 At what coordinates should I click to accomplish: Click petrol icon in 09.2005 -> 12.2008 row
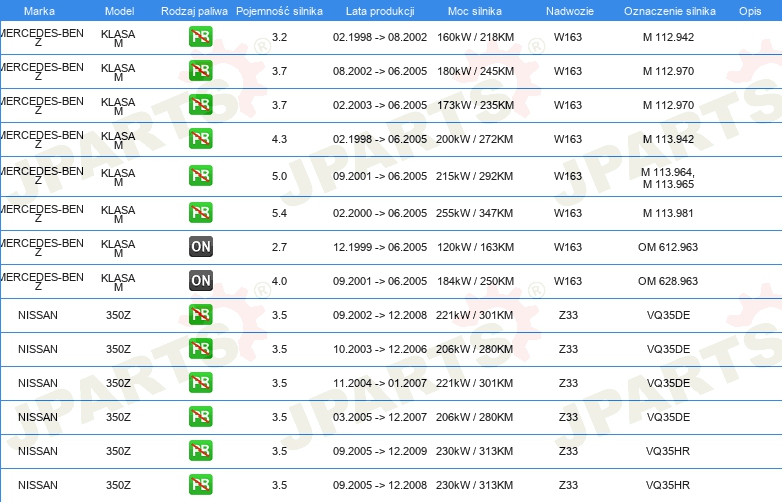tap(200, 485)
